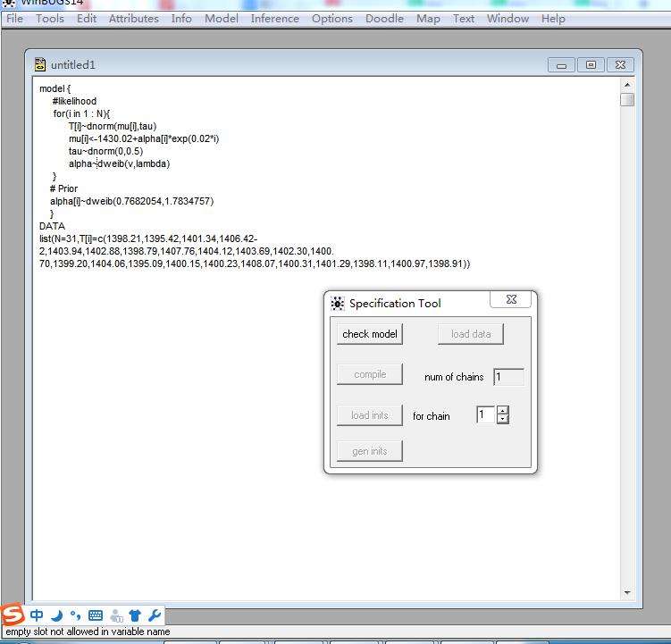Maximize the untitled1 window
The image size is (671, 644).
tap(591, 65)
